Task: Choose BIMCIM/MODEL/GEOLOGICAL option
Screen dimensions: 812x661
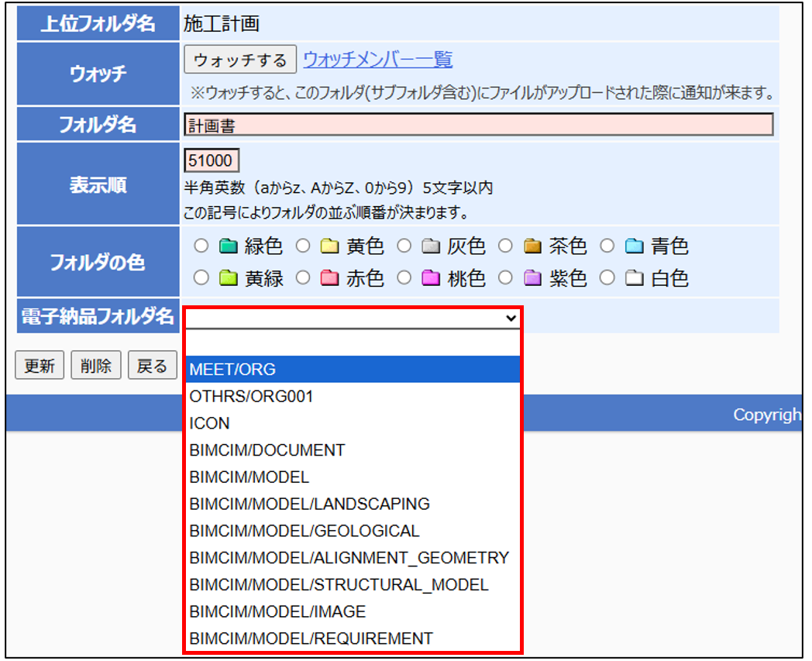Action: 304,531
